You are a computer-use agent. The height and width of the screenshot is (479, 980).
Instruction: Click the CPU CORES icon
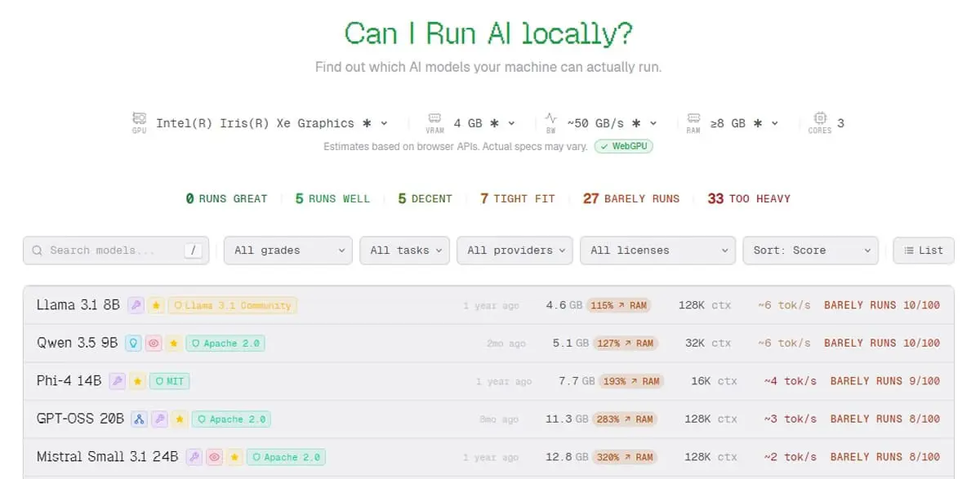pyautogui.click(x=820, y=118)
